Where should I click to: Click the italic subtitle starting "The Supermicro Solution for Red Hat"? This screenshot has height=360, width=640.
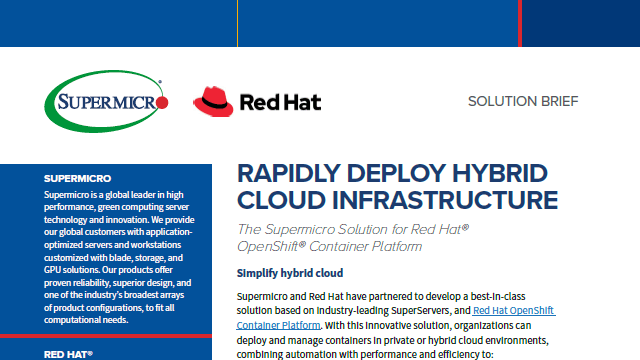[353, 238]
